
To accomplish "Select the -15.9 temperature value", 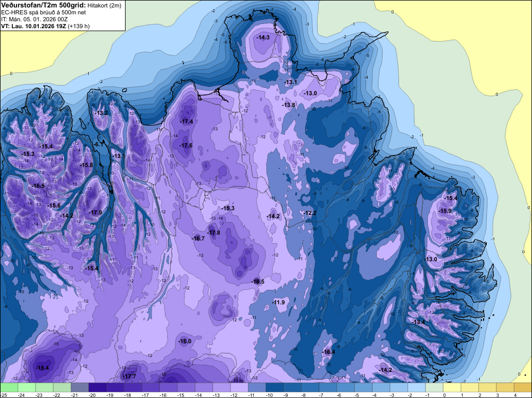I will point(445,211).
